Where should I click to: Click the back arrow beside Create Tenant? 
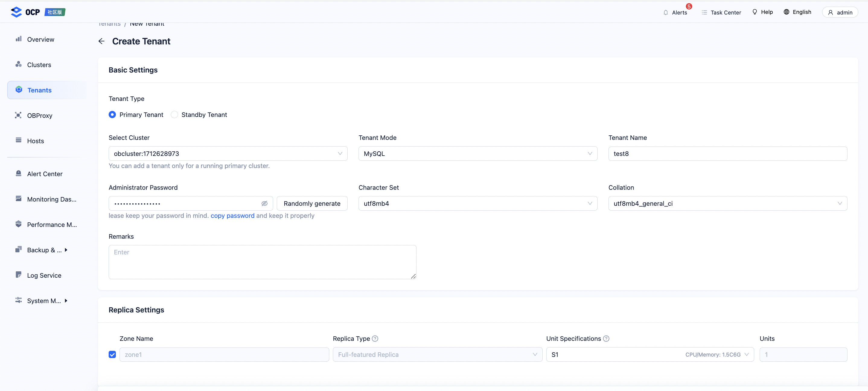[x=101, y=41]
